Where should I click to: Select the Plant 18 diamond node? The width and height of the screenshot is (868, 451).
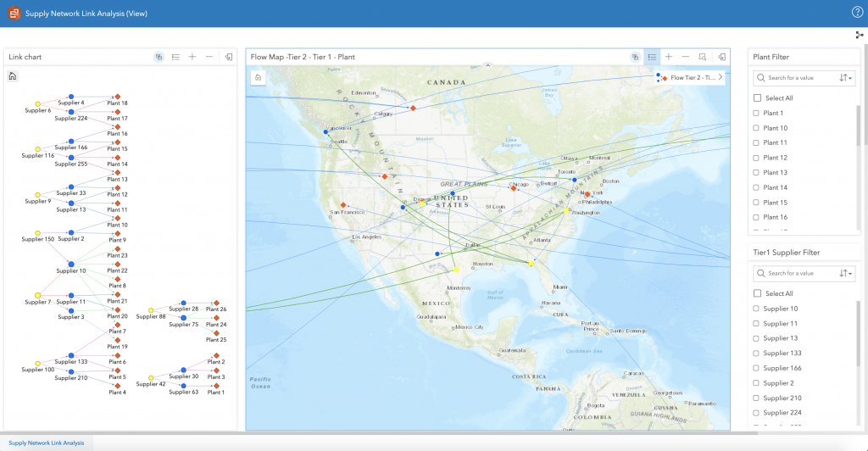[117, 97]
